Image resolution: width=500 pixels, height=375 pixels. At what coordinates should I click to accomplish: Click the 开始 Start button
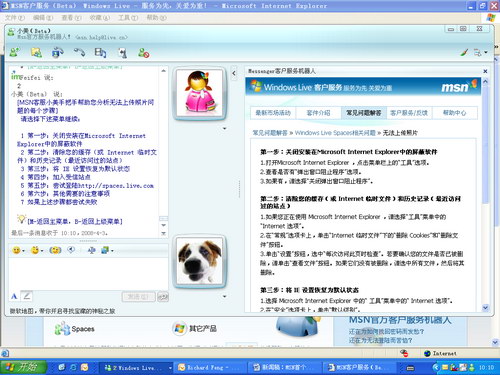pos(23,367)
